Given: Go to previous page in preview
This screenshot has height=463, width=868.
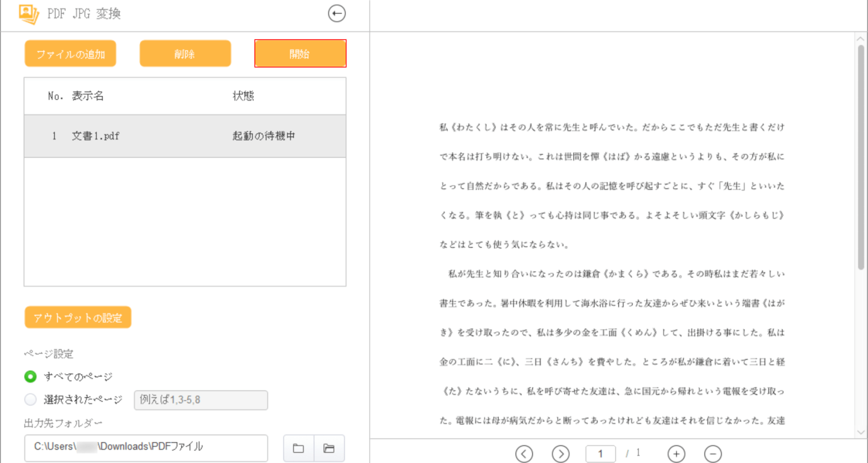Looking at the screenshot, I should click(x=523, y=454).
